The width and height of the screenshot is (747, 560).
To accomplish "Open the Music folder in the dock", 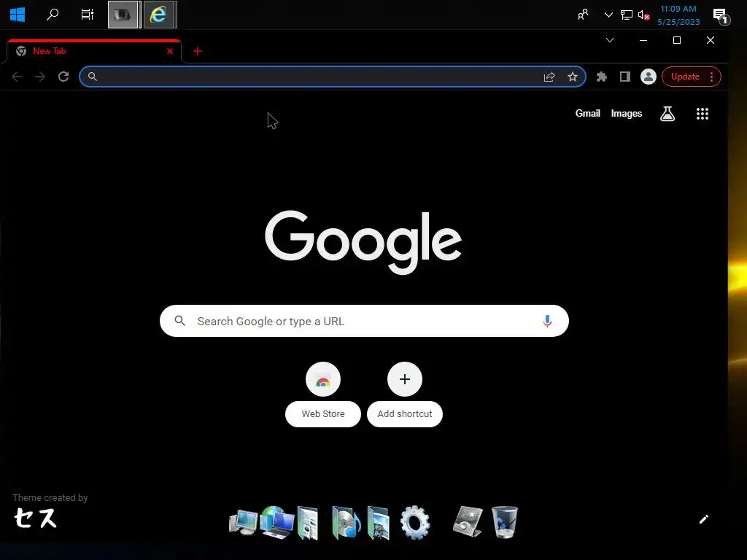I will pos(346,523).
